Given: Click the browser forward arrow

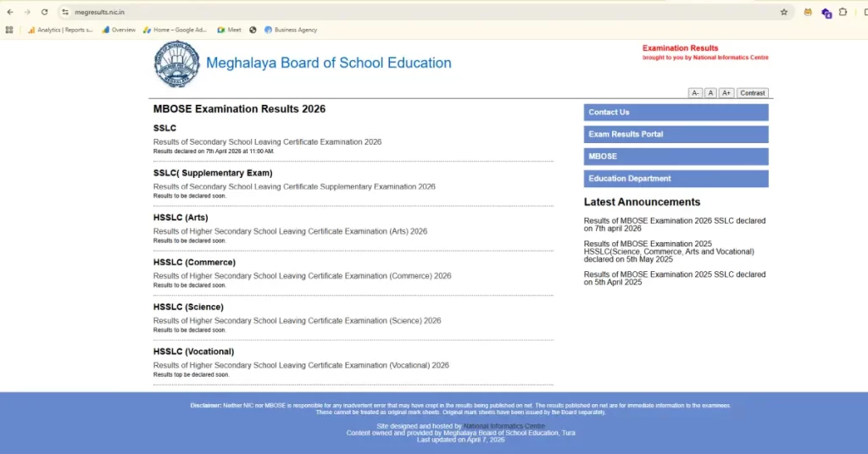Looking at the screenshot, I should (x=27, y=12).
